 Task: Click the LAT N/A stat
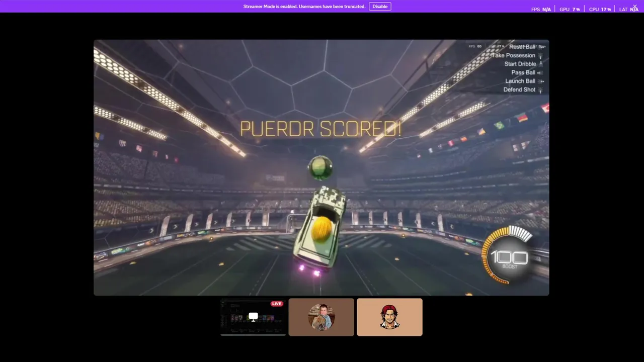(x=629, y=10)
